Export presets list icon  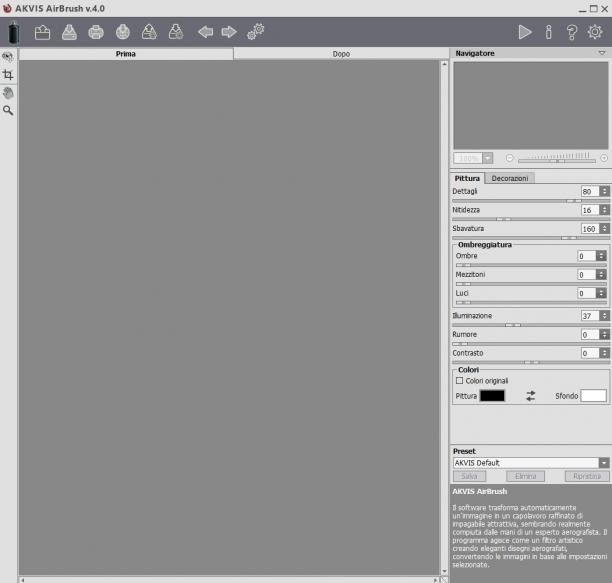pos(176,32)
